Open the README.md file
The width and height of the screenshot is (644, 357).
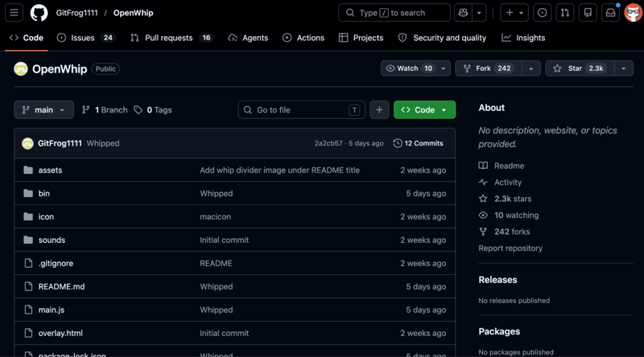coord(62,286)
